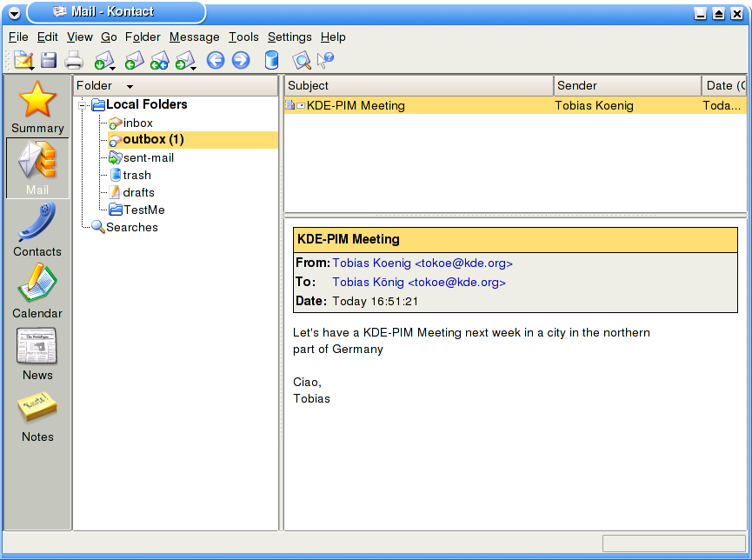Screen dimensions: 752x560
Task: Open the Go menu
Action: pyautogui.click(x=109, y=37)
